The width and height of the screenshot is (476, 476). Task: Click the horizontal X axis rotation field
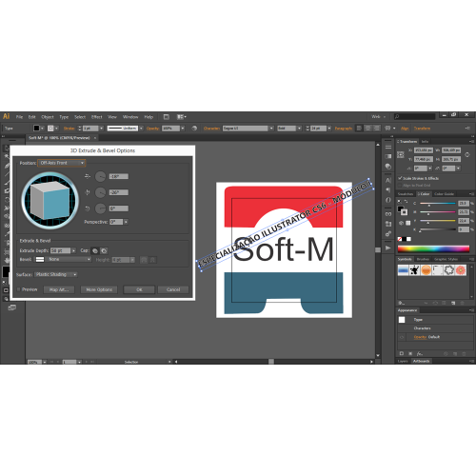click(119, 176)
